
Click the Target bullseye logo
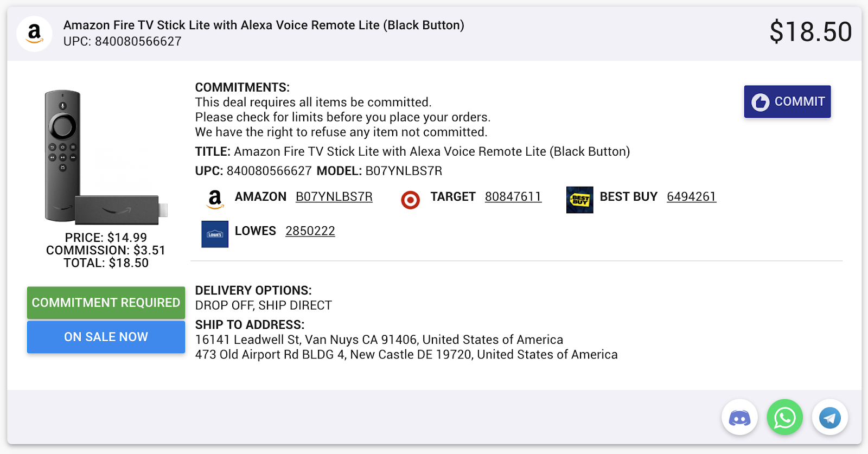(411, 200)
